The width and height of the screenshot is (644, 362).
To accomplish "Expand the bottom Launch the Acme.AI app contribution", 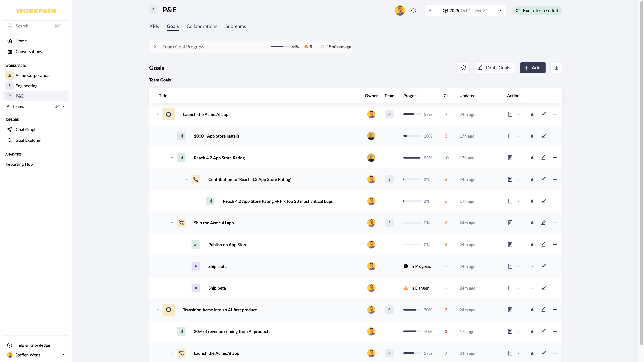I will click(x=172, y=353).
